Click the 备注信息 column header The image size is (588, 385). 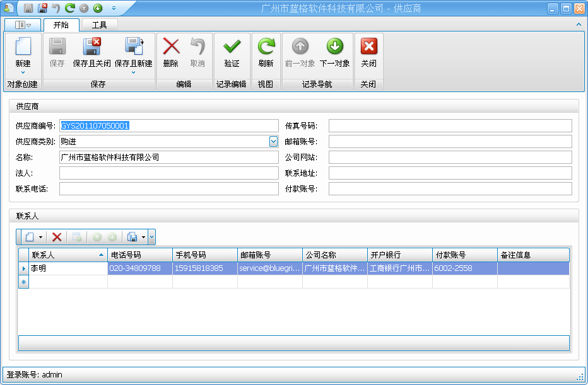click(x=533, y=255)
